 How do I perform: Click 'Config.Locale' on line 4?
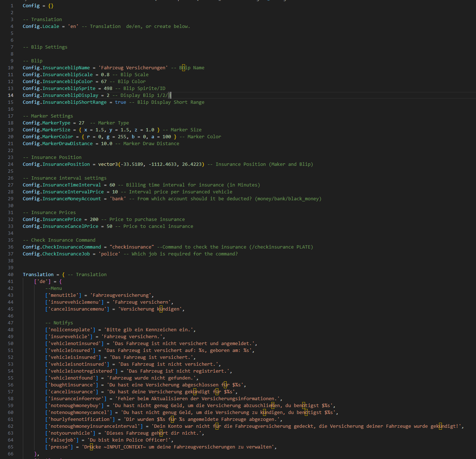(41, 26)
